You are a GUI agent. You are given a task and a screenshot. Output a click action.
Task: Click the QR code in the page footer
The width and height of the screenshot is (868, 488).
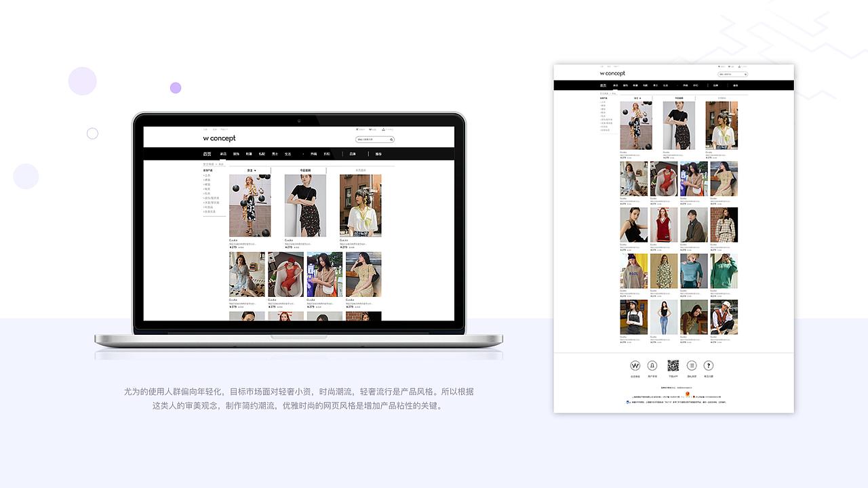[673, 365]
